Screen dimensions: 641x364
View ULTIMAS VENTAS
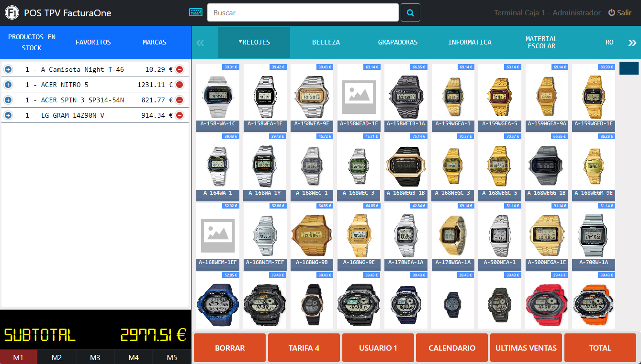526,348
